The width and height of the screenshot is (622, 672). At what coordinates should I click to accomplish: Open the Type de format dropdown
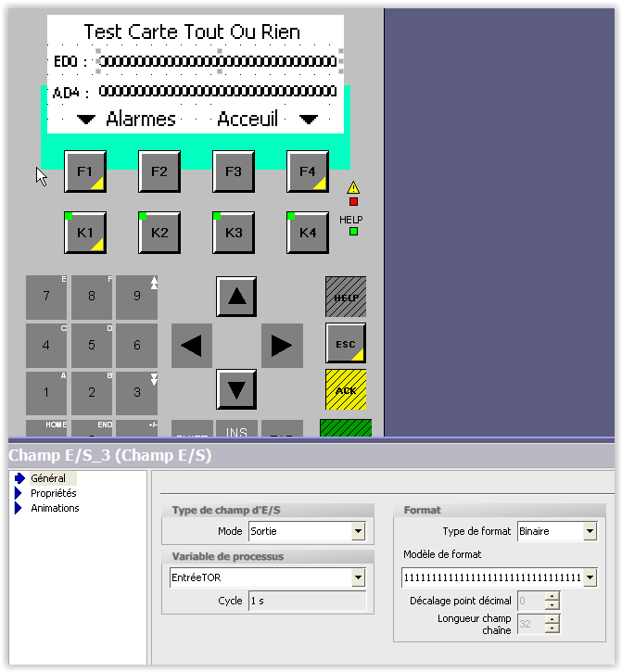[590, 532]
